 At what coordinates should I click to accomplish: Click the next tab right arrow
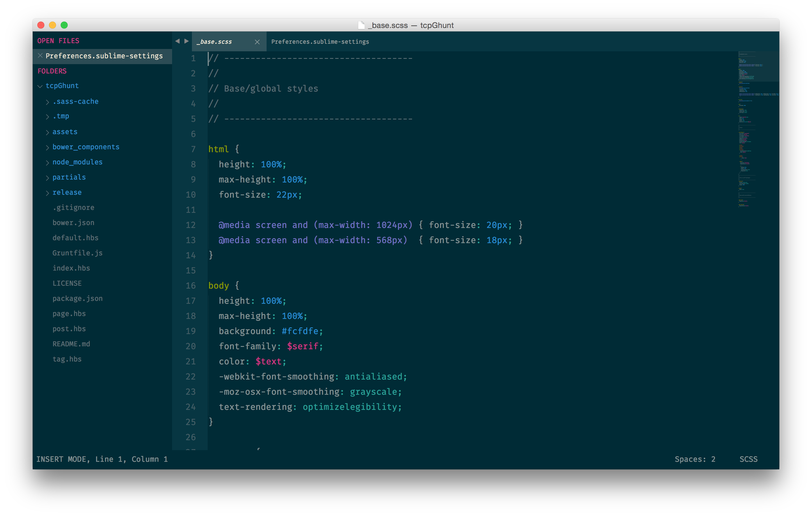(186, 41)
